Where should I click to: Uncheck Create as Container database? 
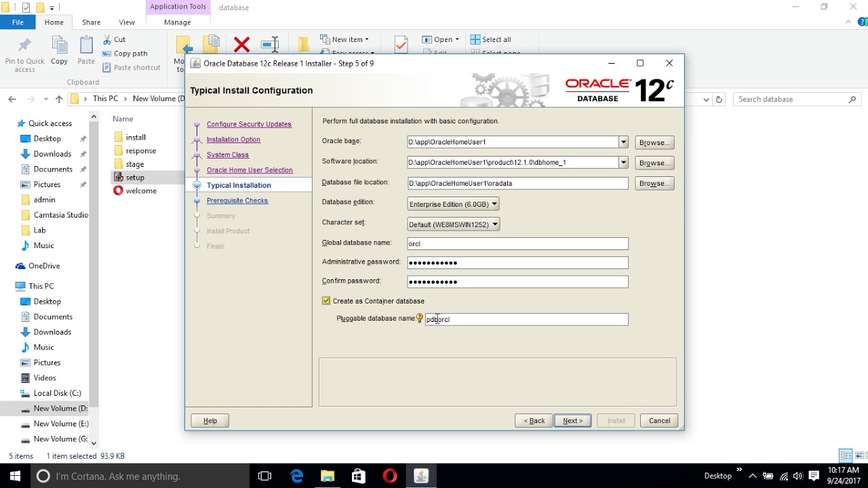326,301
